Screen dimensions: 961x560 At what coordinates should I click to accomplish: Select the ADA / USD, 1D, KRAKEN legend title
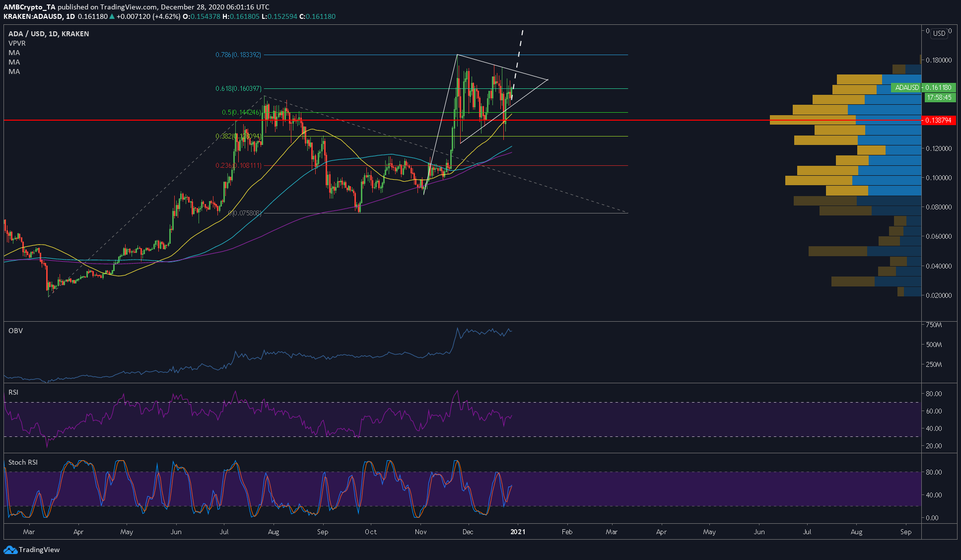(x=49, y=34)
